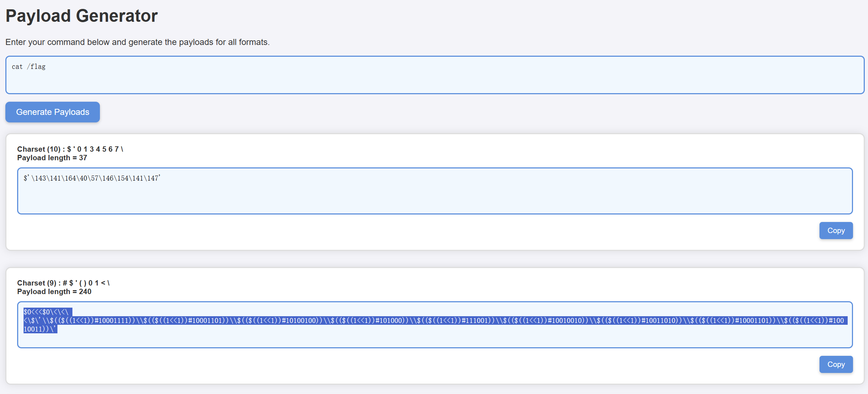This screenshot has width=868, height=394.
Task: Select the 'Payload Generator' heading
Action: [x=82, y=16]
